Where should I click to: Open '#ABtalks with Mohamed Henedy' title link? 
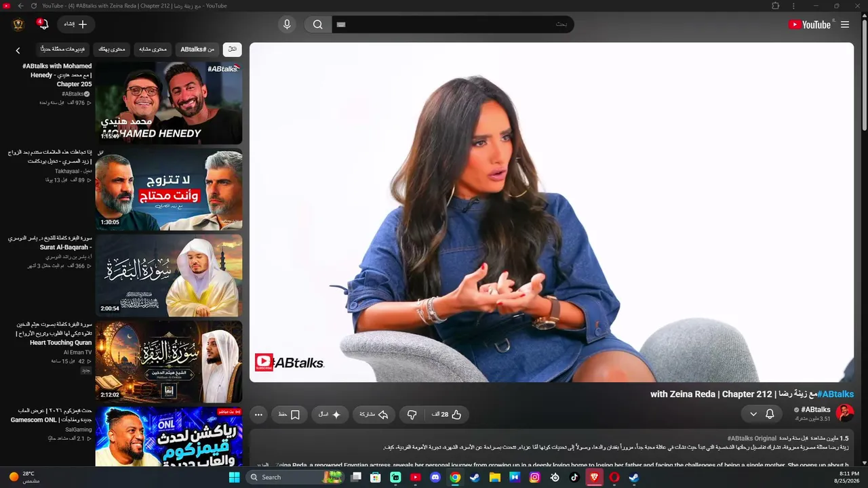[x=57, y=75]
